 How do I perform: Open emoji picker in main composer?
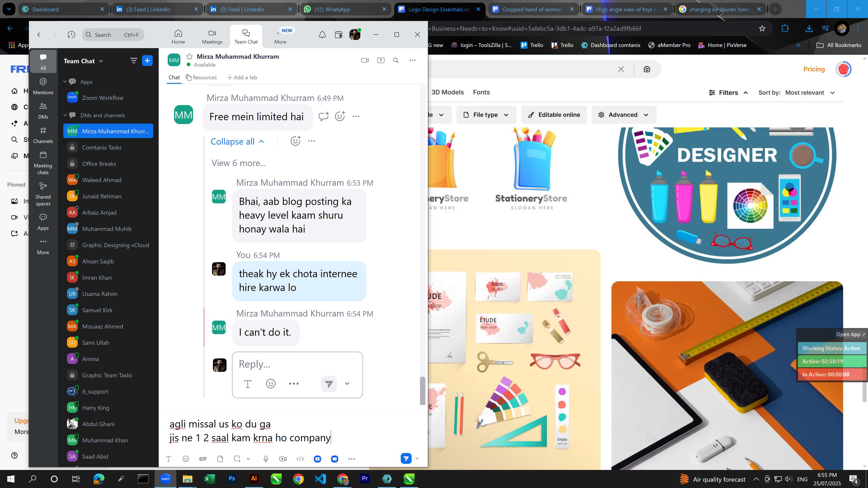click(x=186, y=459)
